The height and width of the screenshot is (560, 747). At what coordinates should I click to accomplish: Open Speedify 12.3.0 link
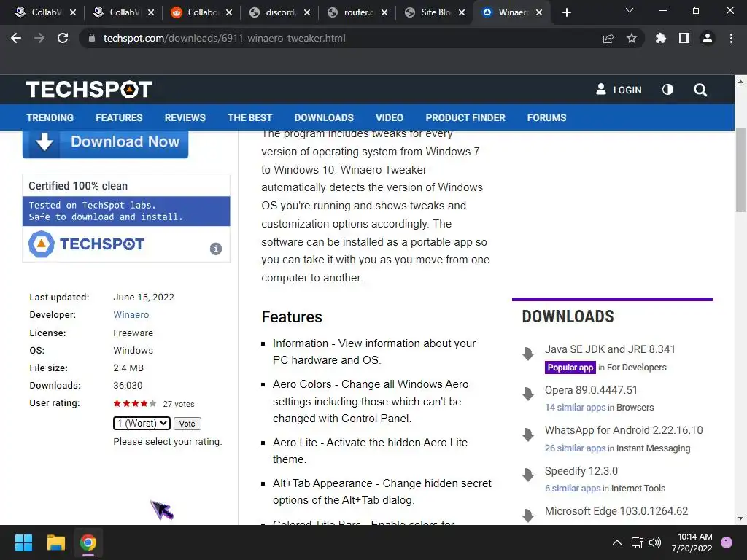(x=581, y=471)
